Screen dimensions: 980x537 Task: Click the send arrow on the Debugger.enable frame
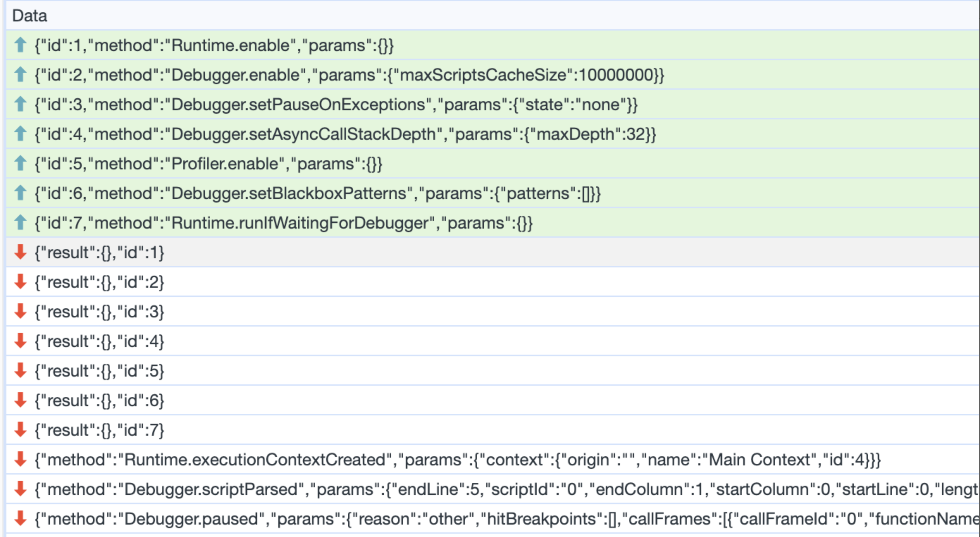(20, 75)
